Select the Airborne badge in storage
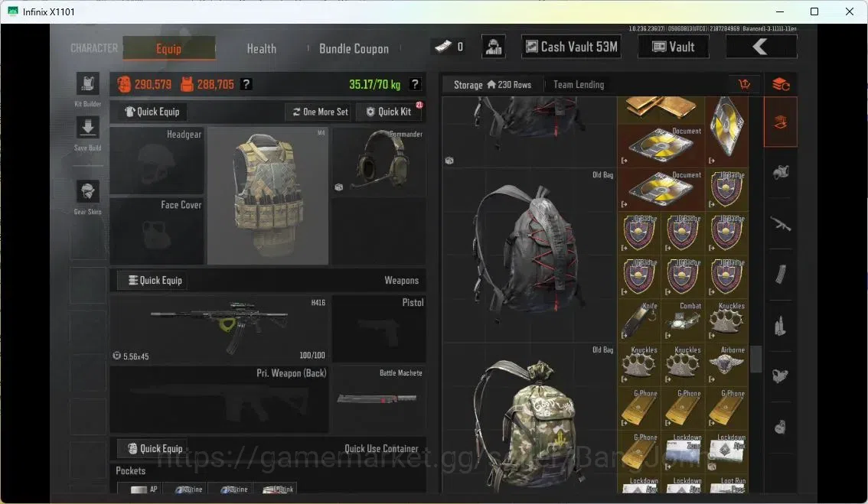 click(x=726, y=365)
